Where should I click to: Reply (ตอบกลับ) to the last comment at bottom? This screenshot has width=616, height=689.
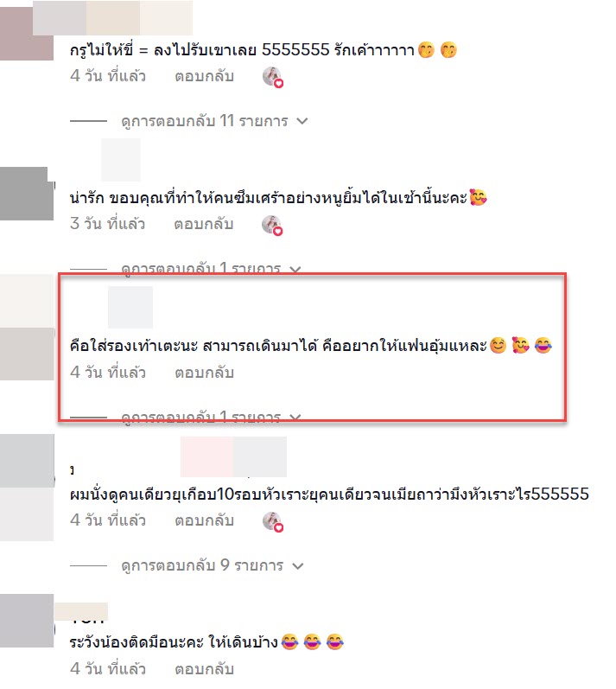coord(204,669)
